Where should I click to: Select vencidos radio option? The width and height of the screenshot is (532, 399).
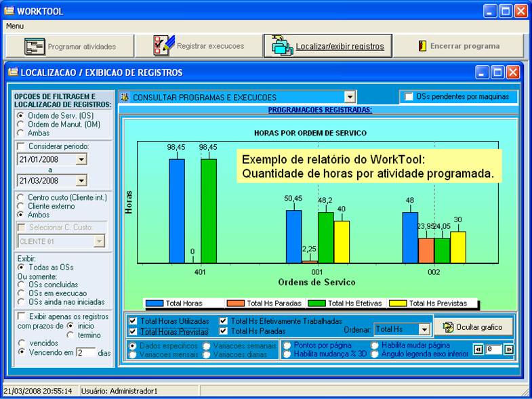[x=22, y=343]
